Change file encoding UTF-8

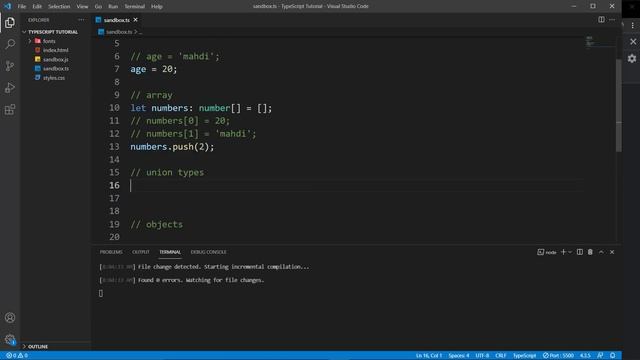click(x=482, y=356)
